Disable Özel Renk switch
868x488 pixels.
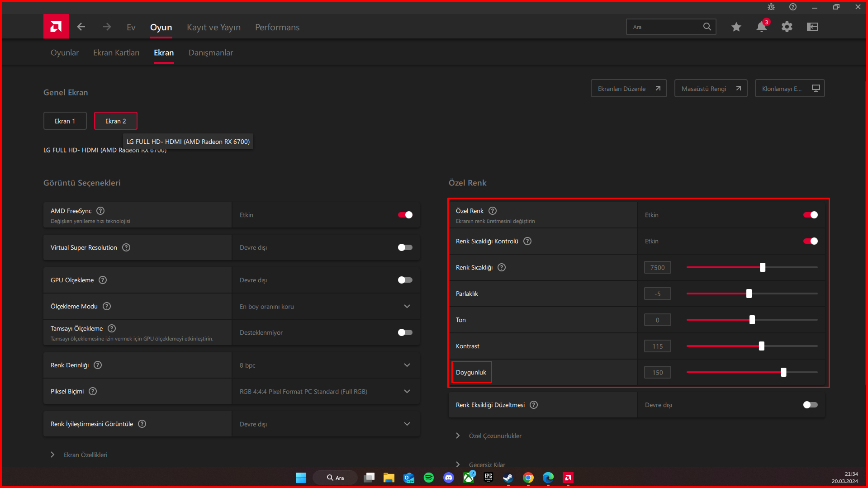pyautogui.click(x=810, y=215)
